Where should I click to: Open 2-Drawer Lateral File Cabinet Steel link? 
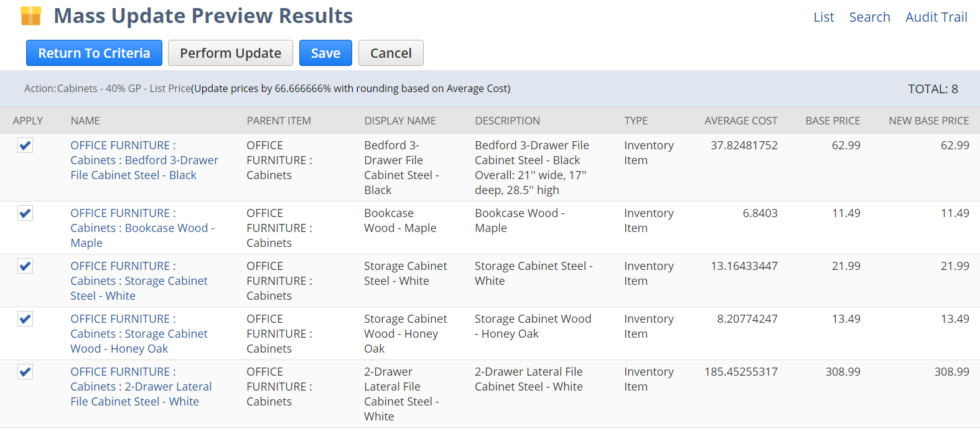[141, 387]
